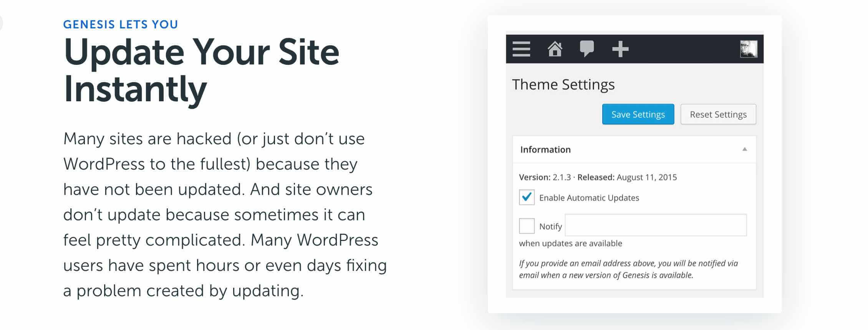Click the italic email notification help text

(x=628, y=269)
